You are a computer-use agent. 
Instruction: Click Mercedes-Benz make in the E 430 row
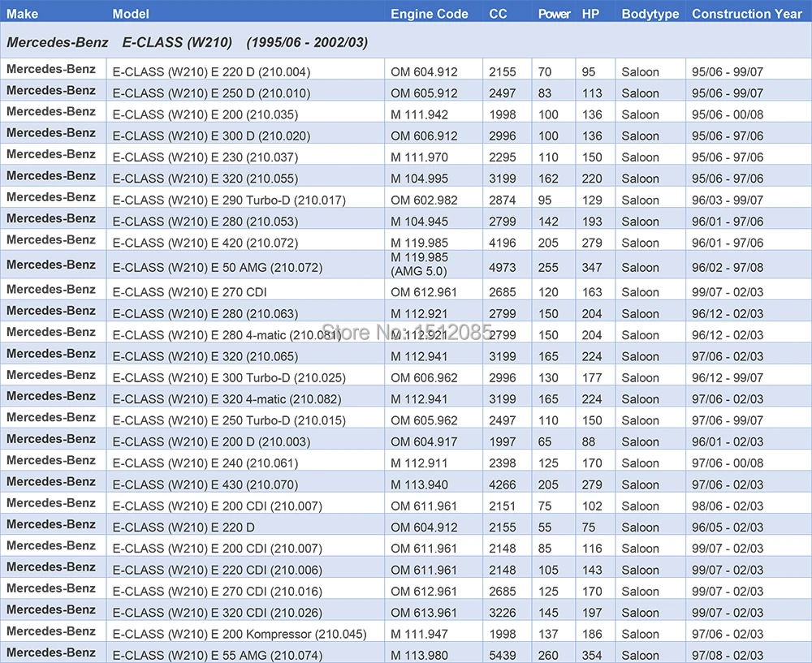coord(50,482)
